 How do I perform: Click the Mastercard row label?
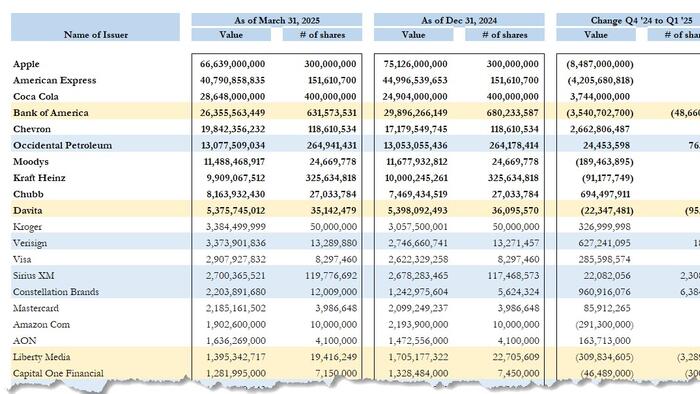point(36,308)
